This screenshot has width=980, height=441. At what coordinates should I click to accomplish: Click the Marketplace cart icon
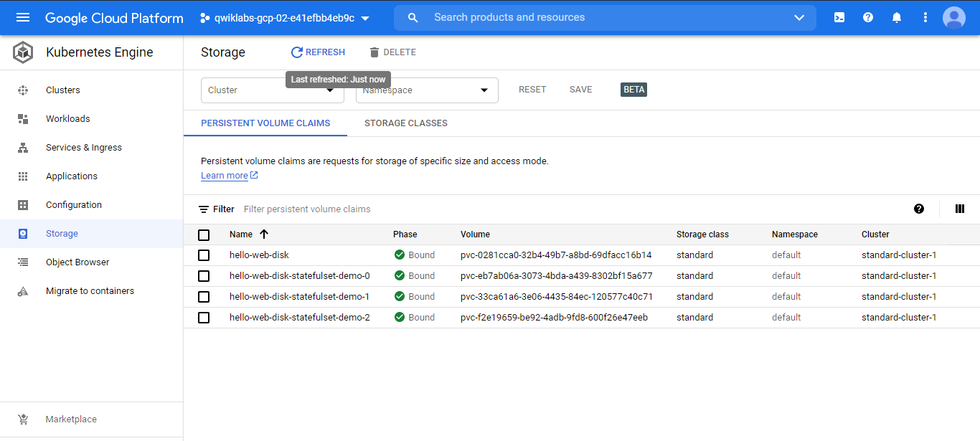tap(23, 419)
